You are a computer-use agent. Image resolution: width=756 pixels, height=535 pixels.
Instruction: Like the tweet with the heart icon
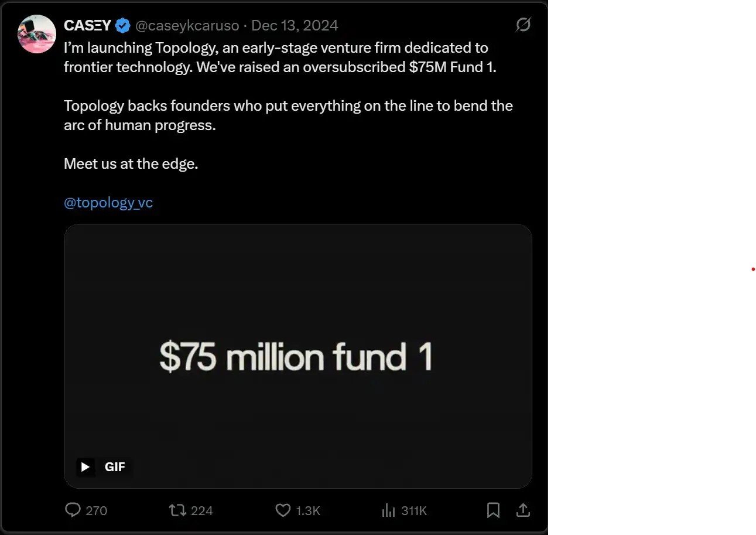(x=283, y=510)
